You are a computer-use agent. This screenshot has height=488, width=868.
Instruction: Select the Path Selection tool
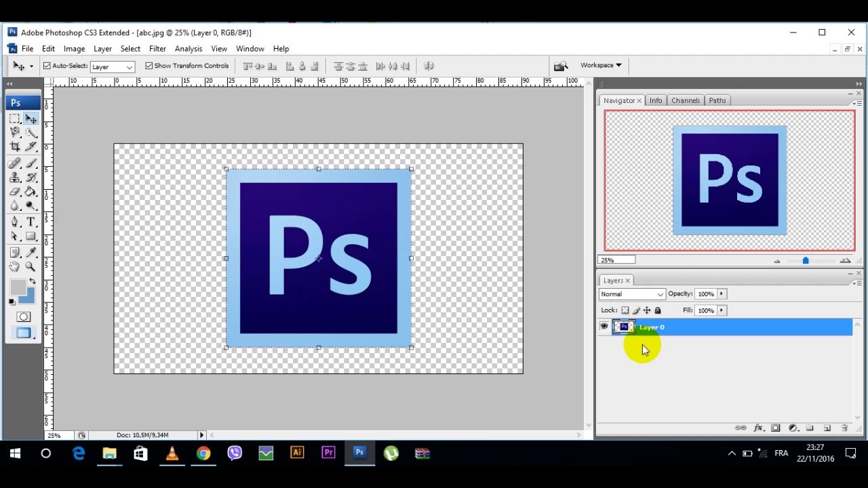tap(15, 237)
